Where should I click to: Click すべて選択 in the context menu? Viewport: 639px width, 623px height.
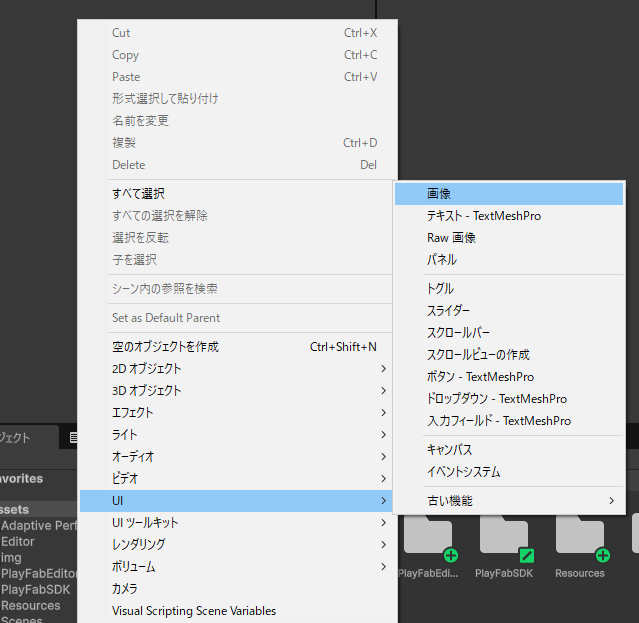coord(236,194)
